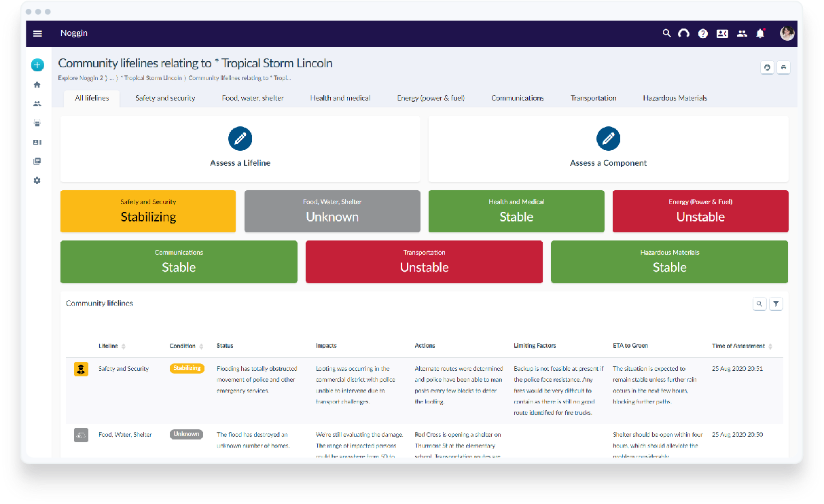Open the filter for Community lifelines table
This screenshot has width=824, height=504.
tap(776, 304)
